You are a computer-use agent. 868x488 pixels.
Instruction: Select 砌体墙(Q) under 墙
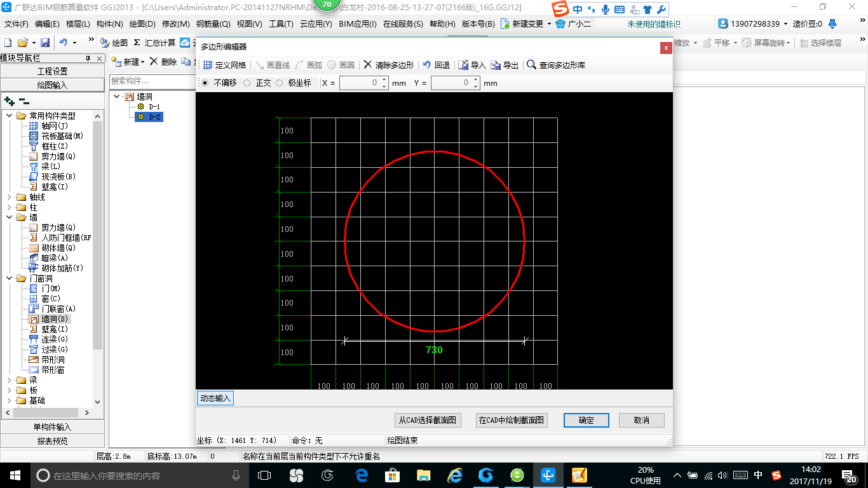point(52,248)
